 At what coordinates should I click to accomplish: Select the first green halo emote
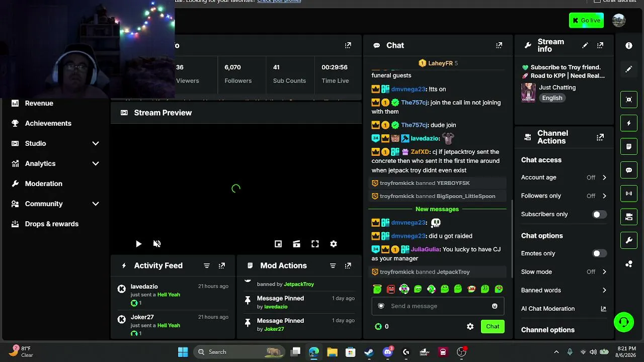click(377, 289)
